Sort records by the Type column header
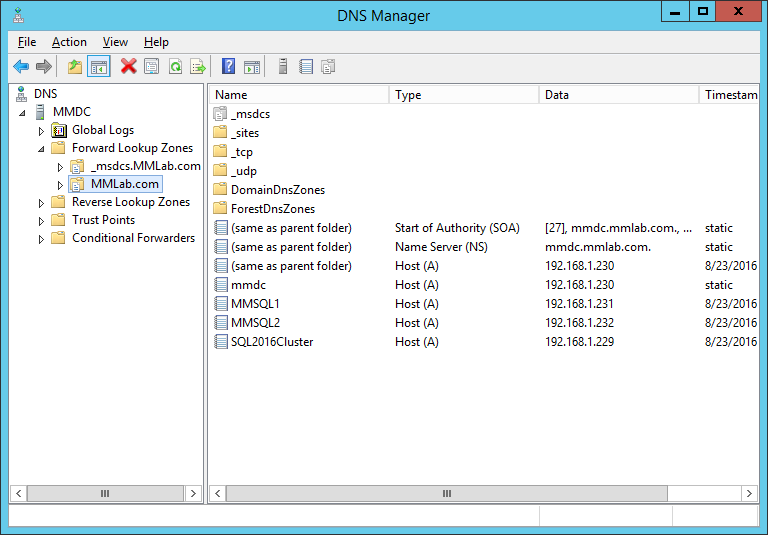Image resolution: width=768 pixels, height=535 pixels. tap(463, 95)
